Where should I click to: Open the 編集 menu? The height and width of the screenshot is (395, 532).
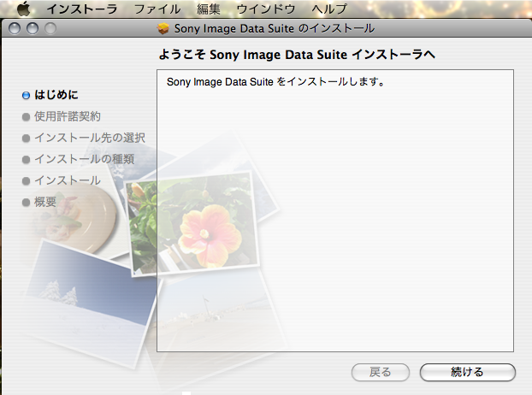point(209,9)
